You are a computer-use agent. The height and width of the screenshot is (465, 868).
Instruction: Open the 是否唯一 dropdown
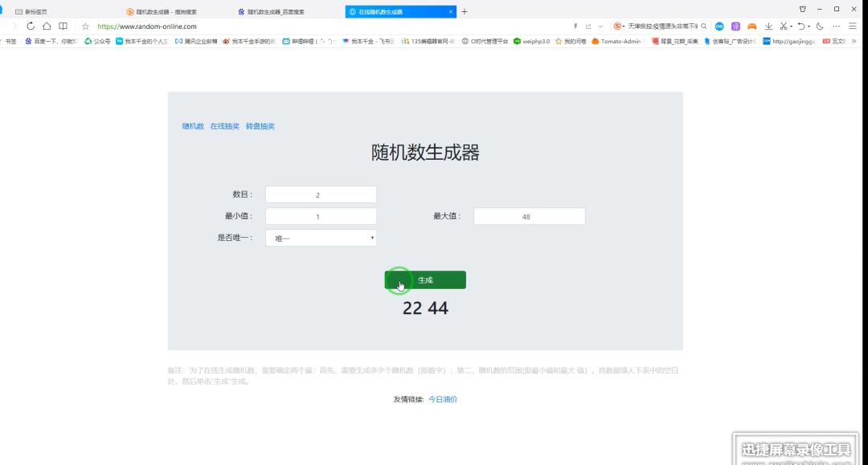[x=321, y=238]
